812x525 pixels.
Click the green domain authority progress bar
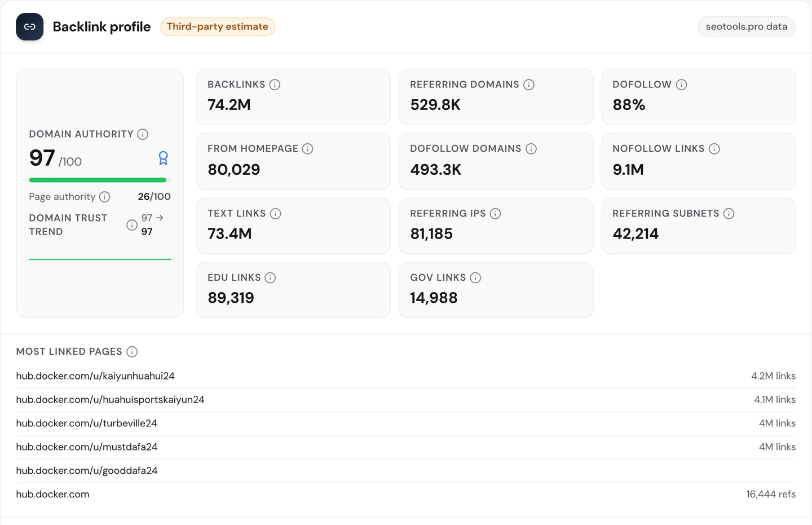tap(100, 180)
